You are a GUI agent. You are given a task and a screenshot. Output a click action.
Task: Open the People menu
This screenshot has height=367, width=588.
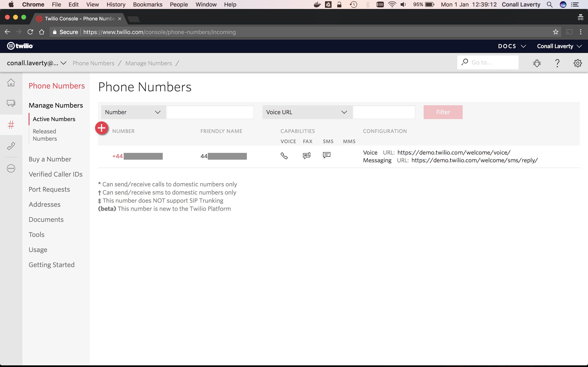tap(179, 4)
